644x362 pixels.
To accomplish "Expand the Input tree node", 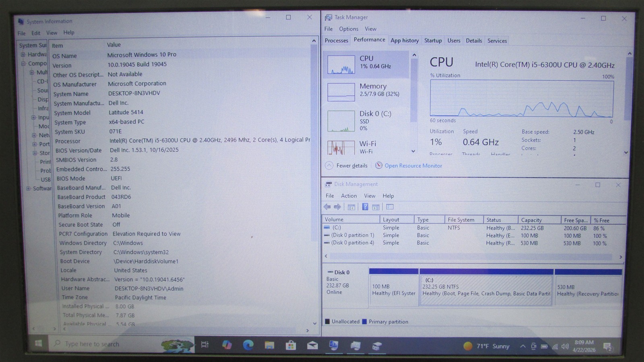I will tap(33, 117).
